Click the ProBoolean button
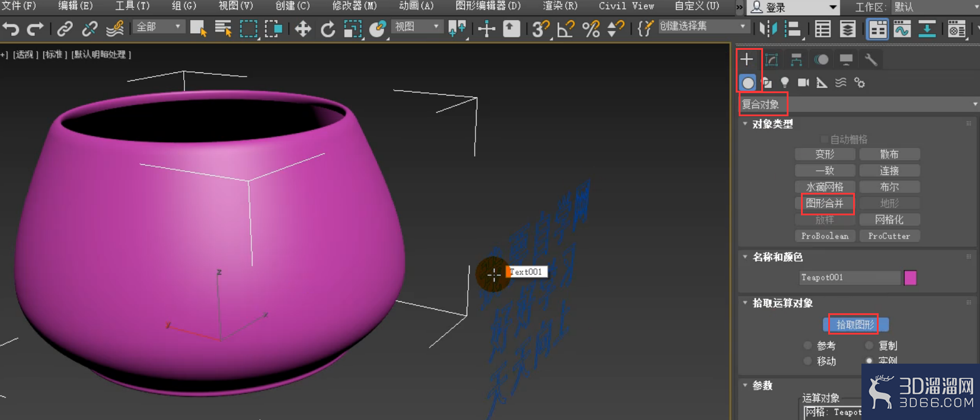This screenshot has height=420, width=980. coord(825,236)
